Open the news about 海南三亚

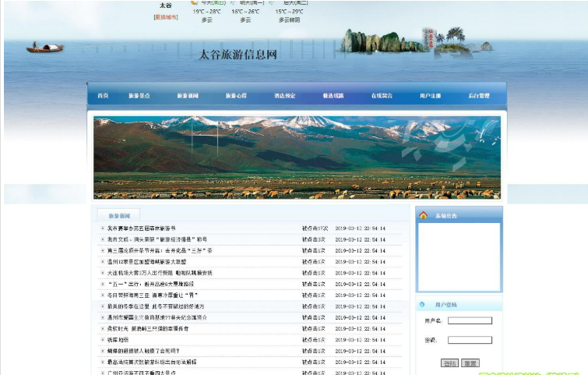(152, 295)
